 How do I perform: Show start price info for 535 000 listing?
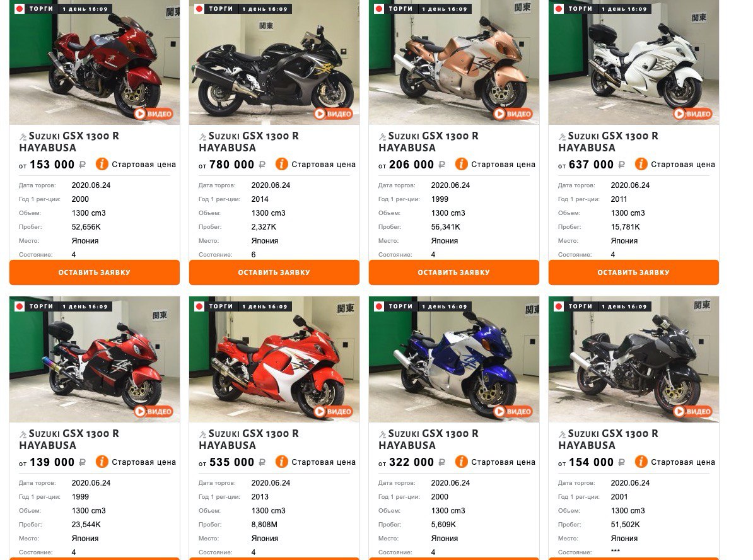[281, 462]
